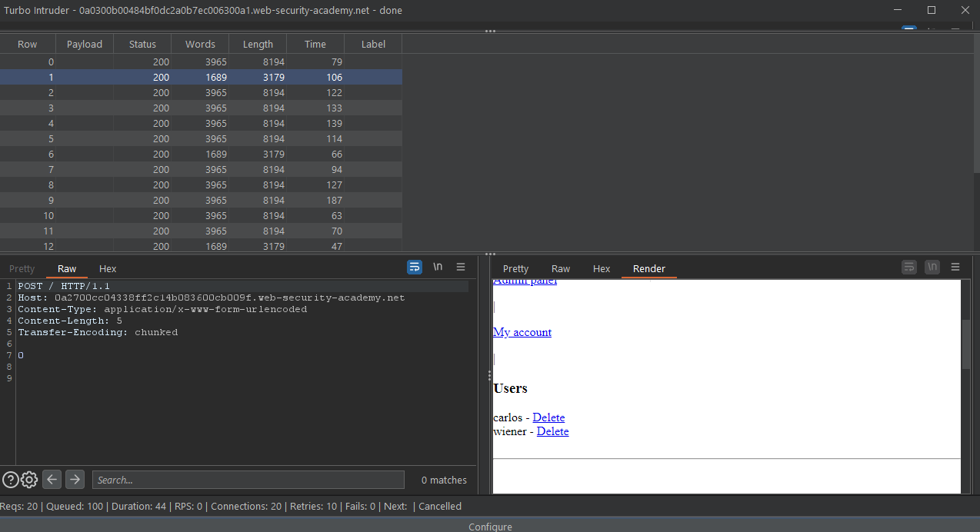Viewport: 980px width, 532px height.
Task: Sort results by Length column header
Action: [258, 44]
